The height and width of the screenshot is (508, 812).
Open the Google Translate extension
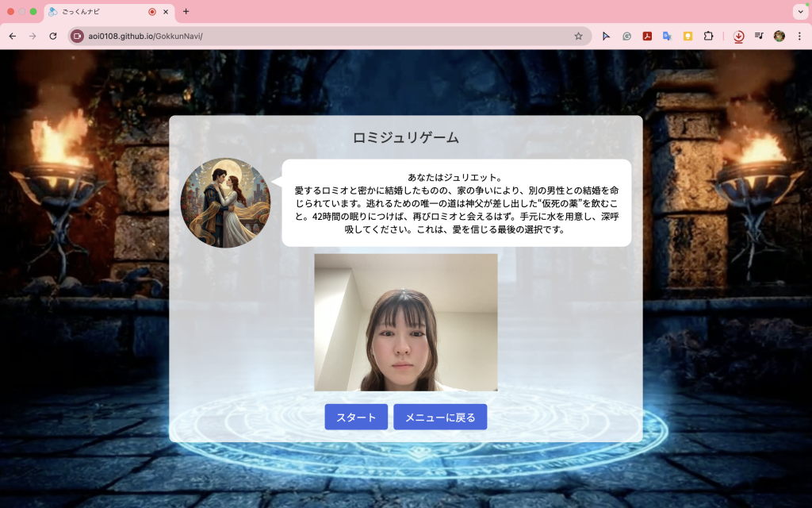tap(668, 36)
